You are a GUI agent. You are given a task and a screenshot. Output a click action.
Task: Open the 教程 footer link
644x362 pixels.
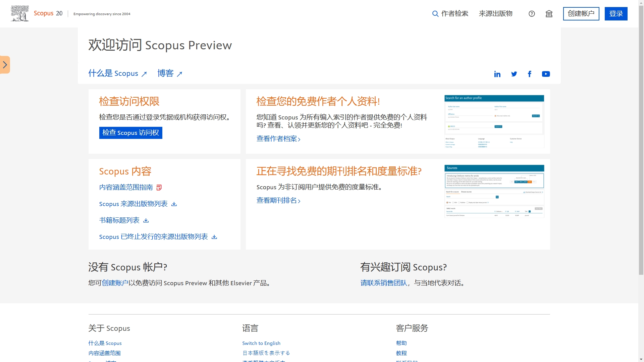coord(401,353)
